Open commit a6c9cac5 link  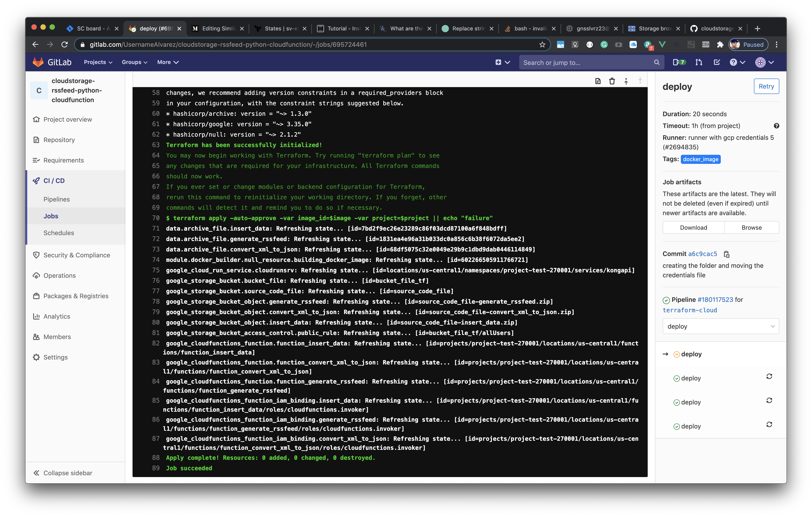(x=702, y=254)
